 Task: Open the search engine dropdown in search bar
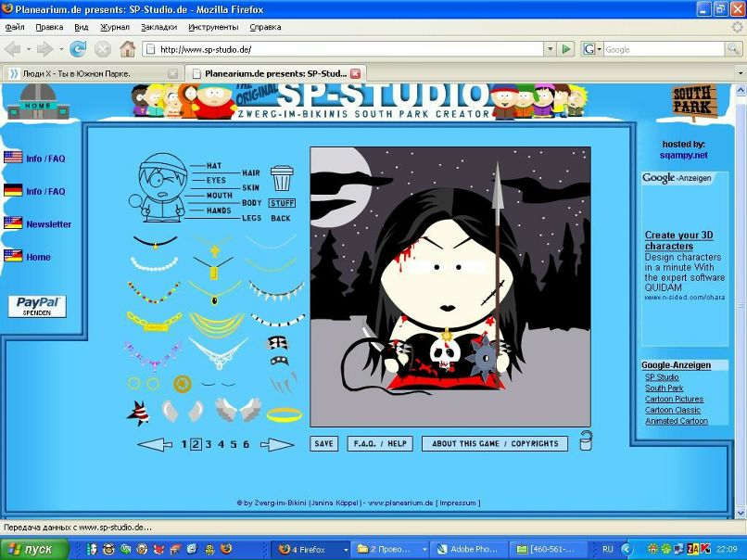tap(599, 49)
